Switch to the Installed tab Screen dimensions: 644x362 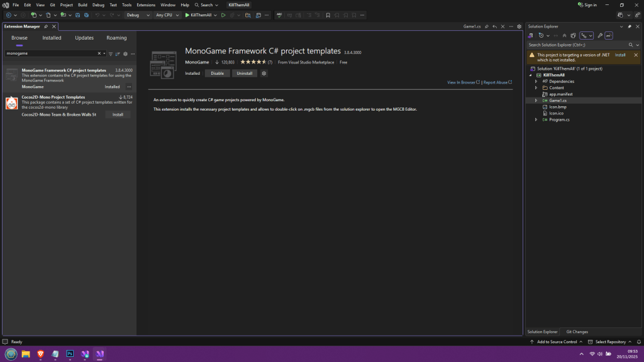(52, 38)
